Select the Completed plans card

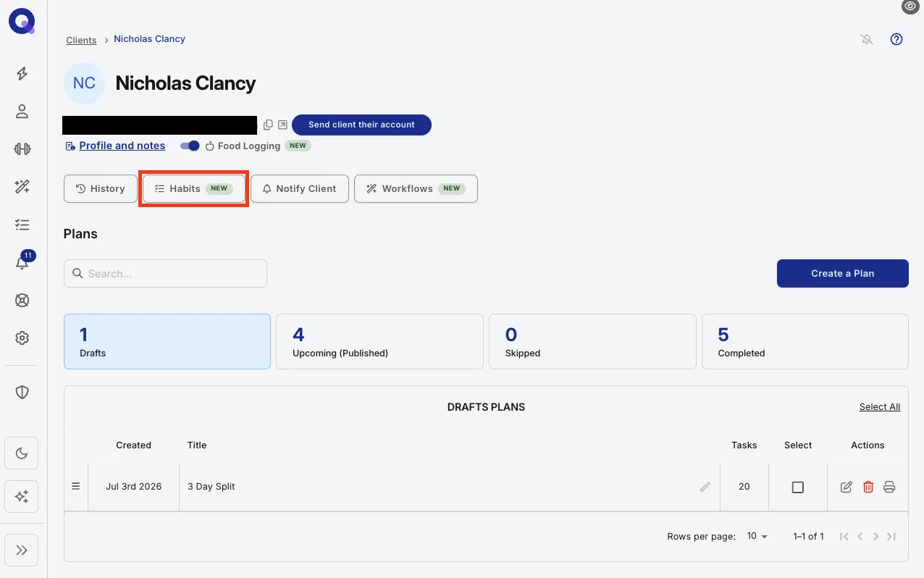[x=805, y=341]
